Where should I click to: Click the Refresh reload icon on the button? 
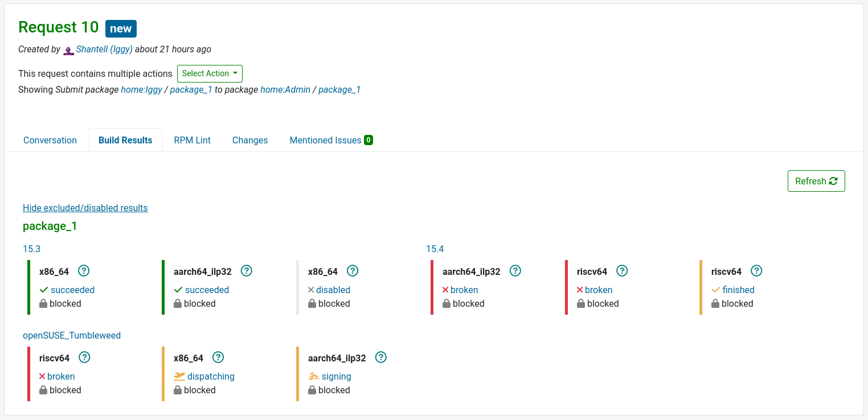[833, 181]
